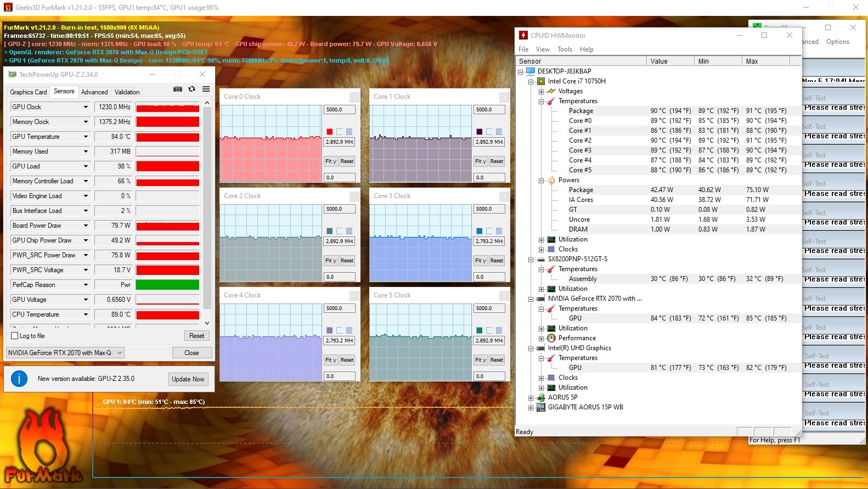Click the GPU-Z app icon in its title bar
This screenshot has height=489, width=868.
[x=12, y=74]
